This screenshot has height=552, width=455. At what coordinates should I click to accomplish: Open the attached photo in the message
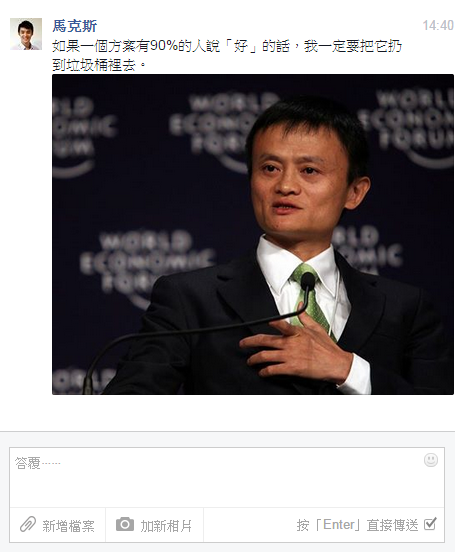coord(253,234)
